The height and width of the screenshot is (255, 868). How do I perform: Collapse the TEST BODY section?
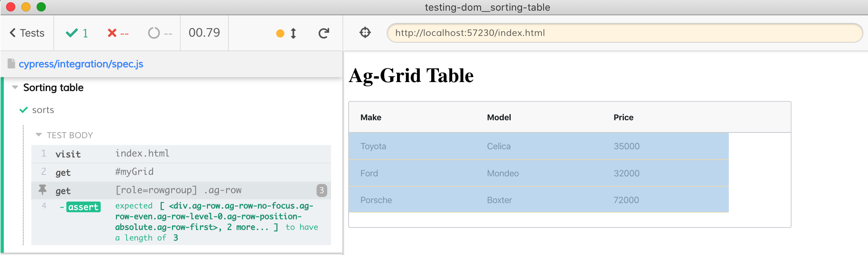39,135
